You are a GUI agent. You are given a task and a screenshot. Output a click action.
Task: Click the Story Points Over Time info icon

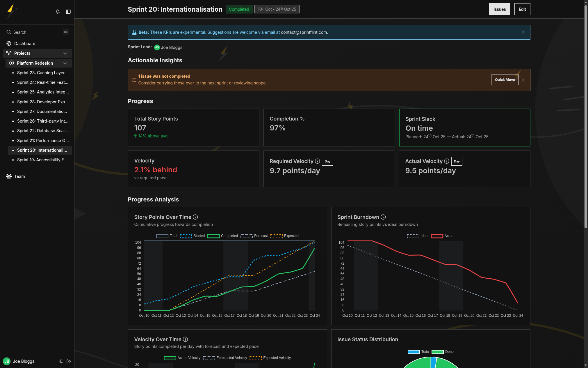[195, 217]
